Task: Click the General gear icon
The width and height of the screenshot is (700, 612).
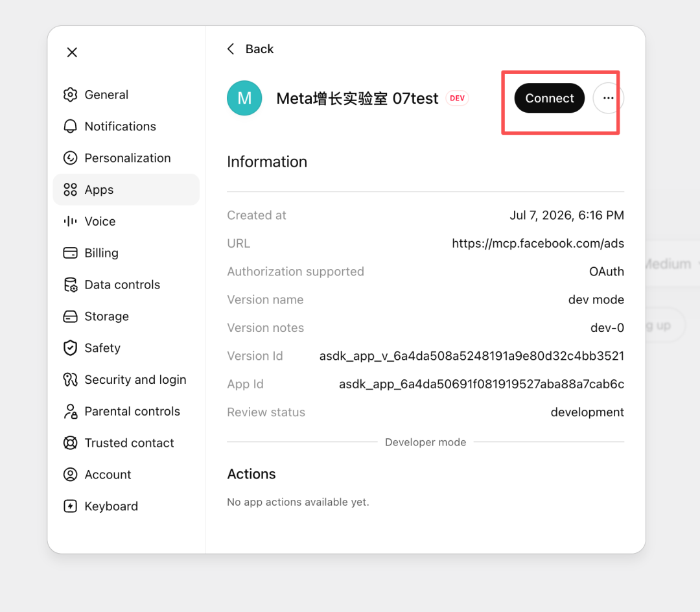Action: (70, 95)
